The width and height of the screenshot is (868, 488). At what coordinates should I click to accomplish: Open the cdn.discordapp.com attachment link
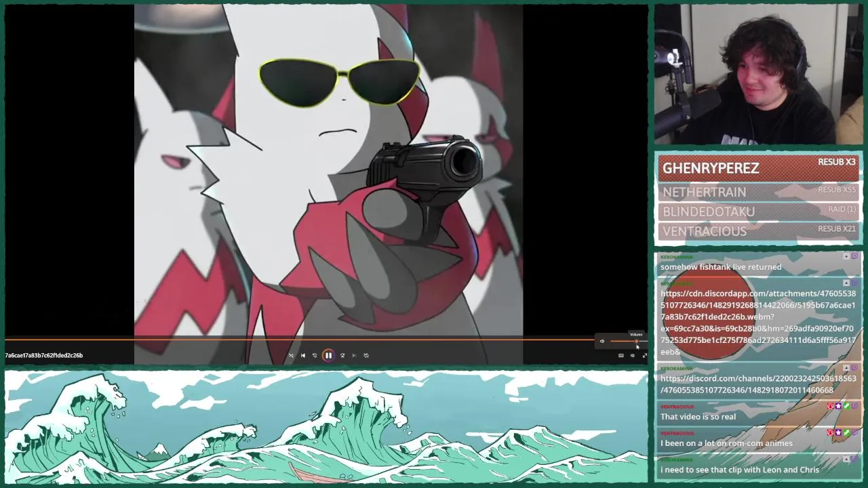(x=758, y=323)
